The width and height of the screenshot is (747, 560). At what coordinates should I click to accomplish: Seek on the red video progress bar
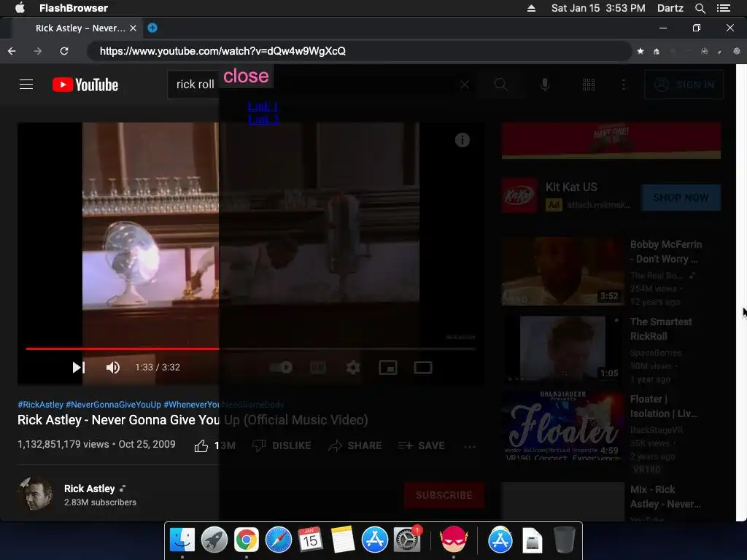click(x=251, y=349)
